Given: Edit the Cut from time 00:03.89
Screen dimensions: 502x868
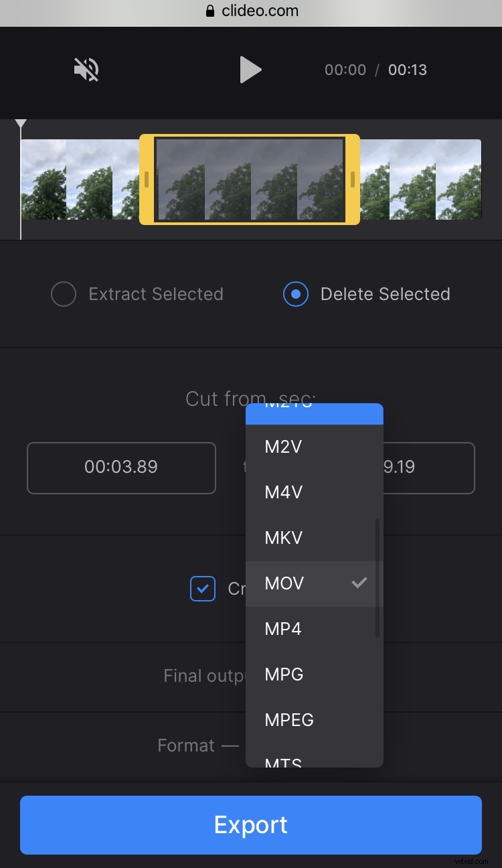Looking at the screenshot, I should pos(121,467).
